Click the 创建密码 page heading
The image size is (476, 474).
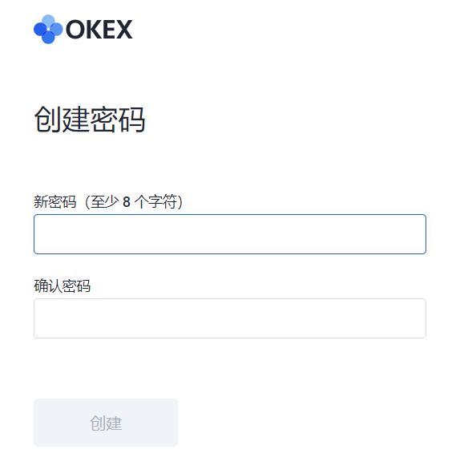(90, 120)
